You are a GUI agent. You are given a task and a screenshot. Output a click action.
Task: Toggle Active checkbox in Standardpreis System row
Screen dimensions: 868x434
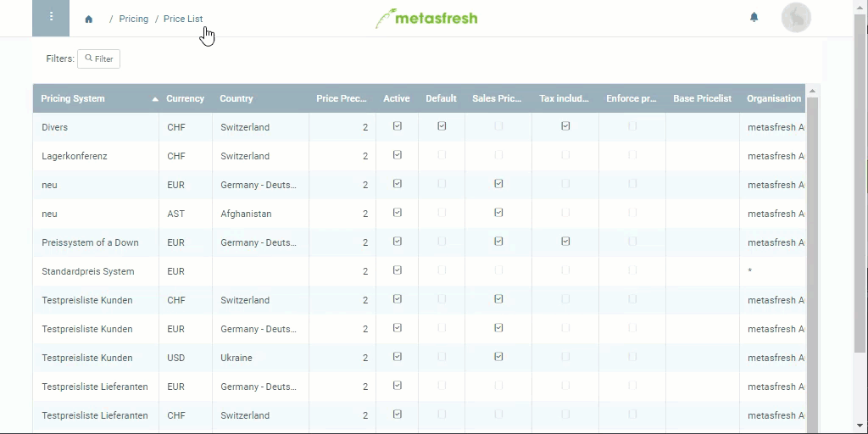[x=397, y=270]
